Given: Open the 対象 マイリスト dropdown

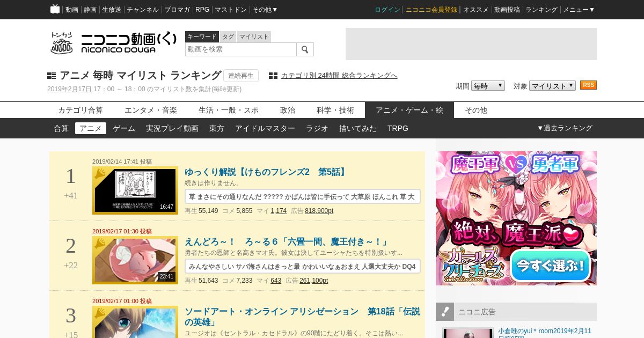Looking at the screenshot, I should tap(552, 86).
